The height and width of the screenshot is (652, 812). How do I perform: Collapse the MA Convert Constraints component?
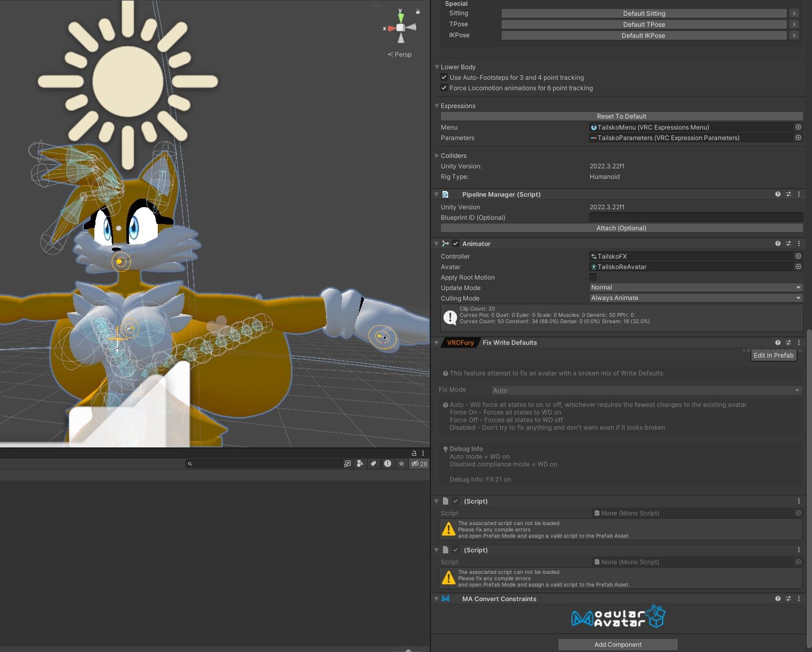(x=436, y=598)
